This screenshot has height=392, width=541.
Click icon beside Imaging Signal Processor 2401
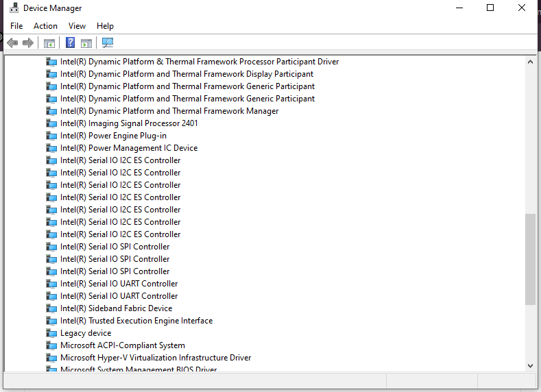[51, 123]
